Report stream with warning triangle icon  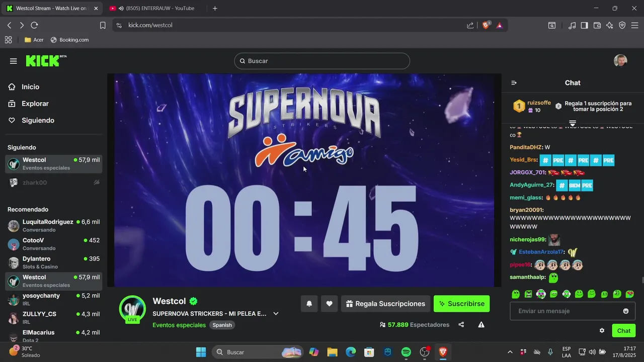(481, 325)
